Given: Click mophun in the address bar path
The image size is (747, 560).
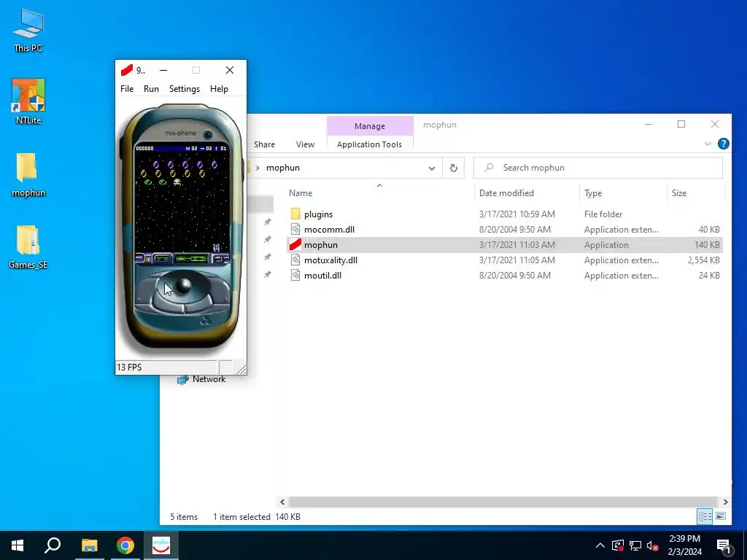Looking at the screenshot, I should coord(283,168).
